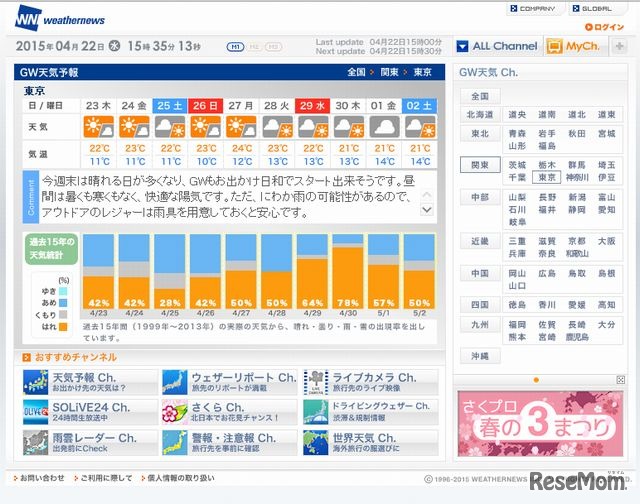Select the H3 display mode toggle
The height and width of the screenshot is (504, 640).
(x=273, y=47)
